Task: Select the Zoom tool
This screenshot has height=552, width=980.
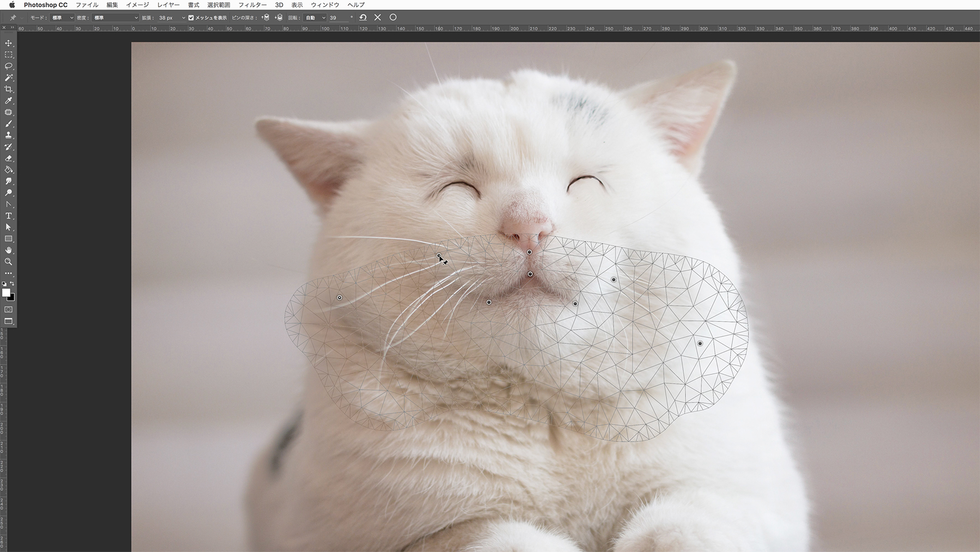Action: click(x=9, y=262)
